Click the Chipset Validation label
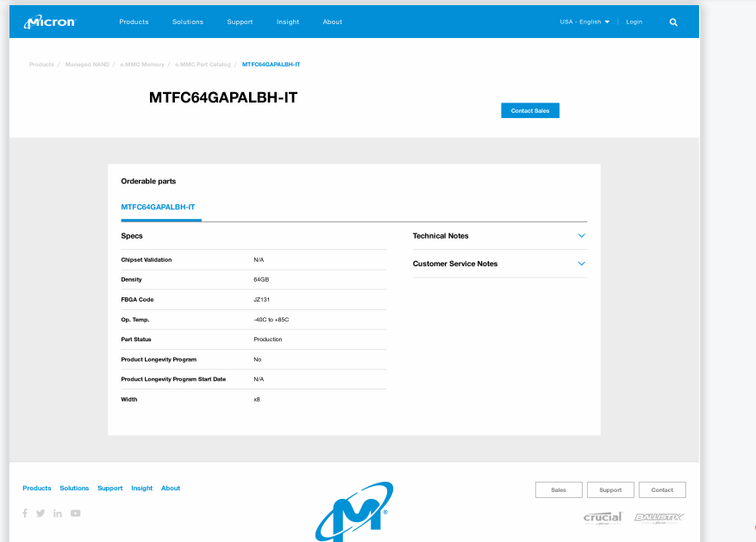This screenshot has width=756, height=542. (x=147, y=259)
